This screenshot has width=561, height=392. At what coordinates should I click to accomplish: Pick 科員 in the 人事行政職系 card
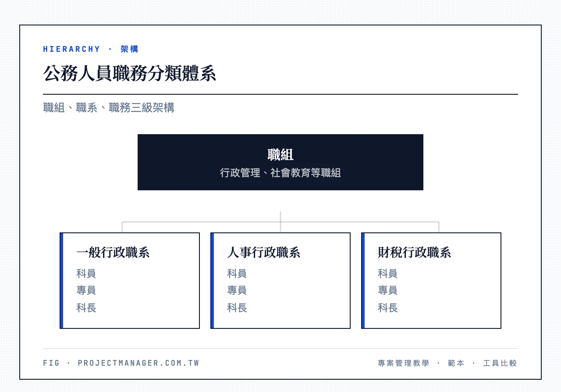(237, 274)
